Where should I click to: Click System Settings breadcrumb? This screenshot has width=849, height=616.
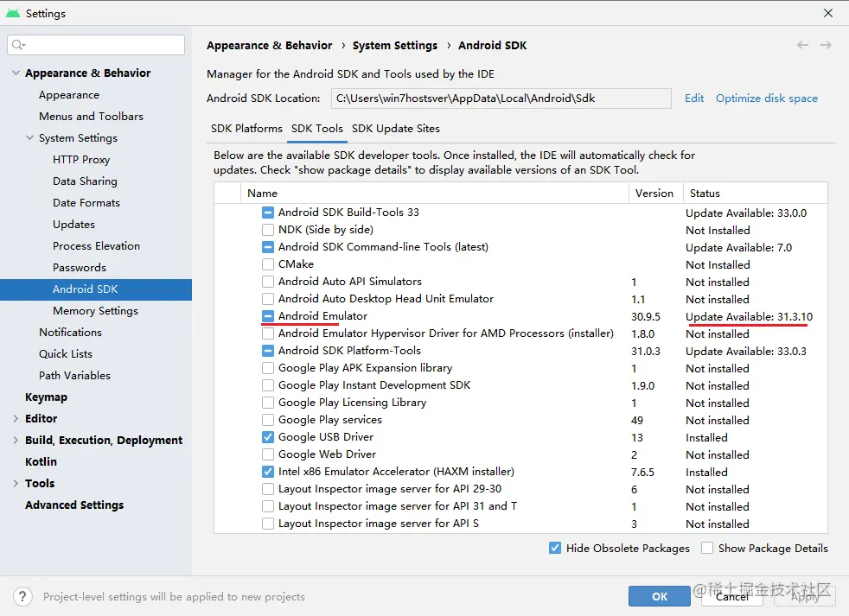point(395,46)
